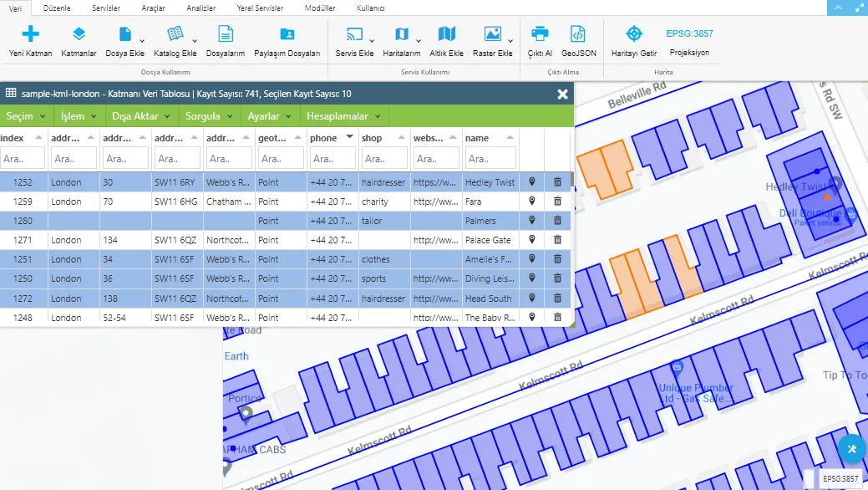Click the Altlık Ekle basemap icon
The image size is (868, 490).
pyautogui.click(x=446, y=33)
